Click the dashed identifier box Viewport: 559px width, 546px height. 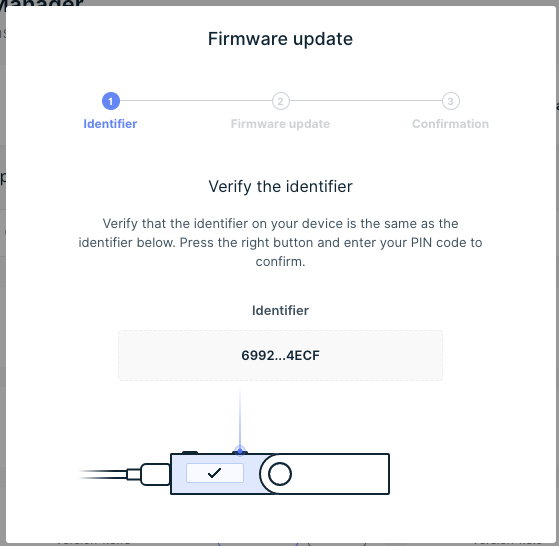tap(281, 355)
